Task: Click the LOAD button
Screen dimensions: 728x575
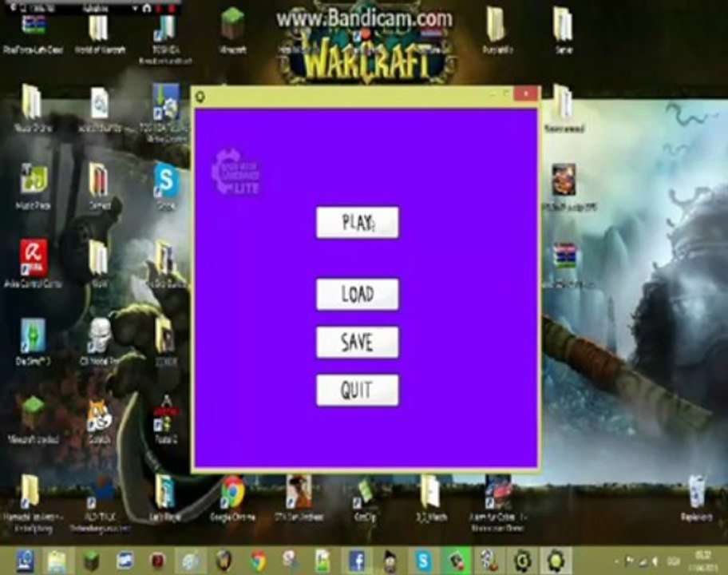Action: [x=357, y=294]
